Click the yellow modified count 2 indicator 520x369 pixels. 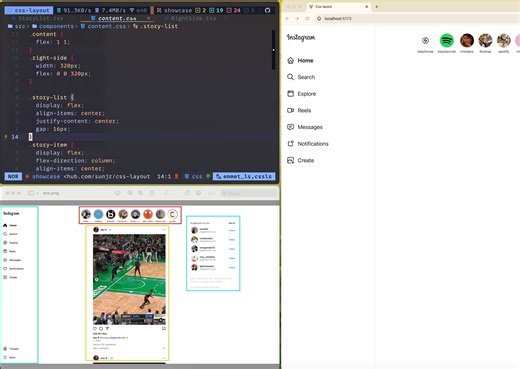pyautogui.click(x=200, y=10)
